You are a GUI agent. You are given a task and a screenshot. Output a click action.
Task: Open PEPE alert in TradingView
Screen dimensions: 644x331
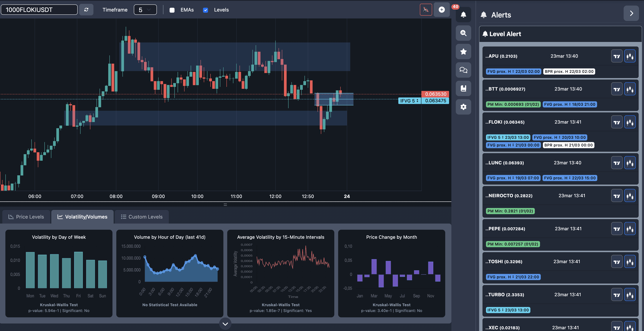click(617, 229)
